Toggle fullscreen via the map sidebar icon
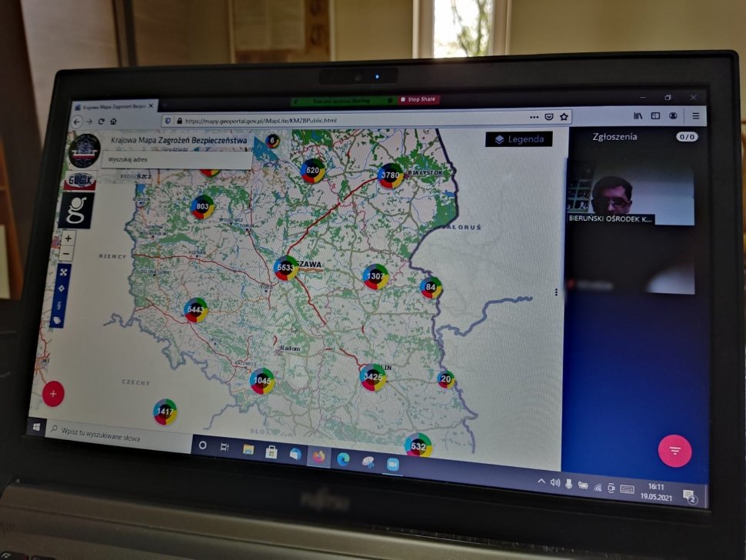Image resolution: width=746 pixels, height=560 pixels. 63,272
